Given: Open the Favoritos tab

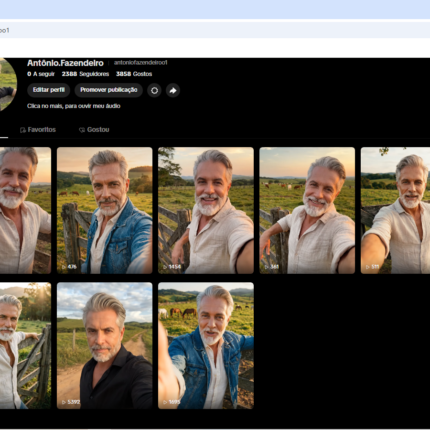Looking at the screenshot, I should 38,130.
